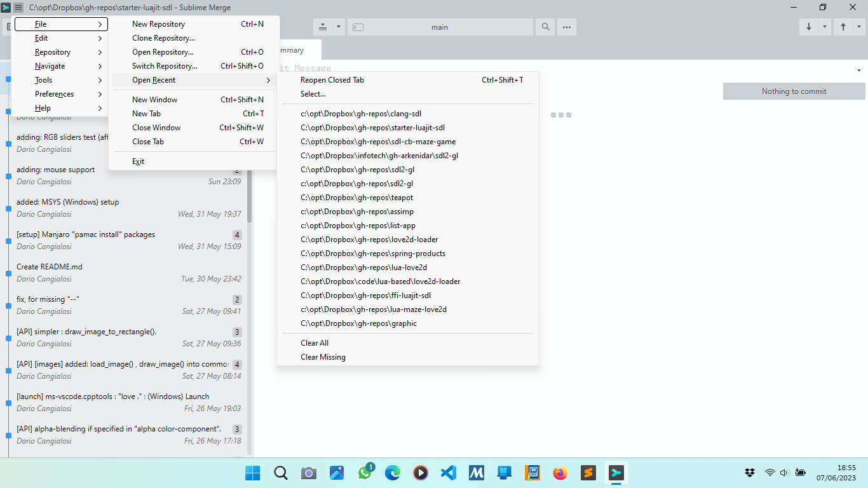Viewport: 868px width, 488px height.
Task: Open recent repo starter-luajit-sdl
Action: 408,128
